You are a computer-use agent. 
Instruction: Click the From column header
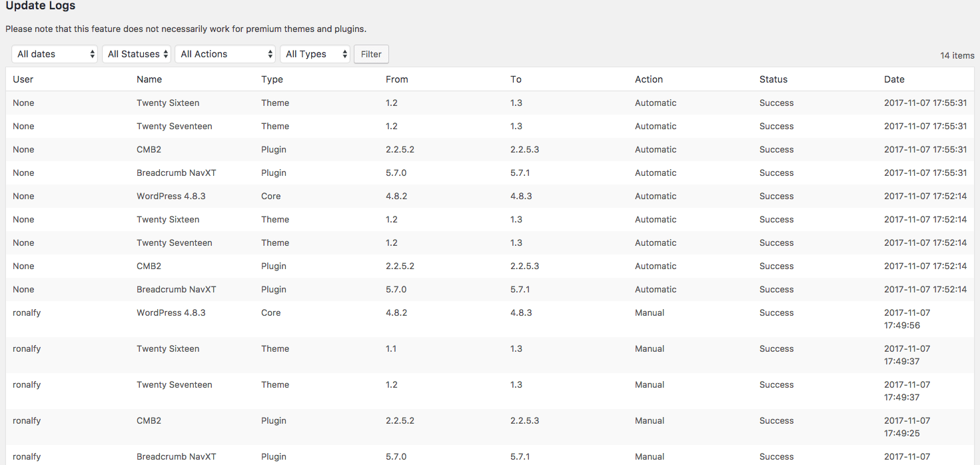(396, 79)
